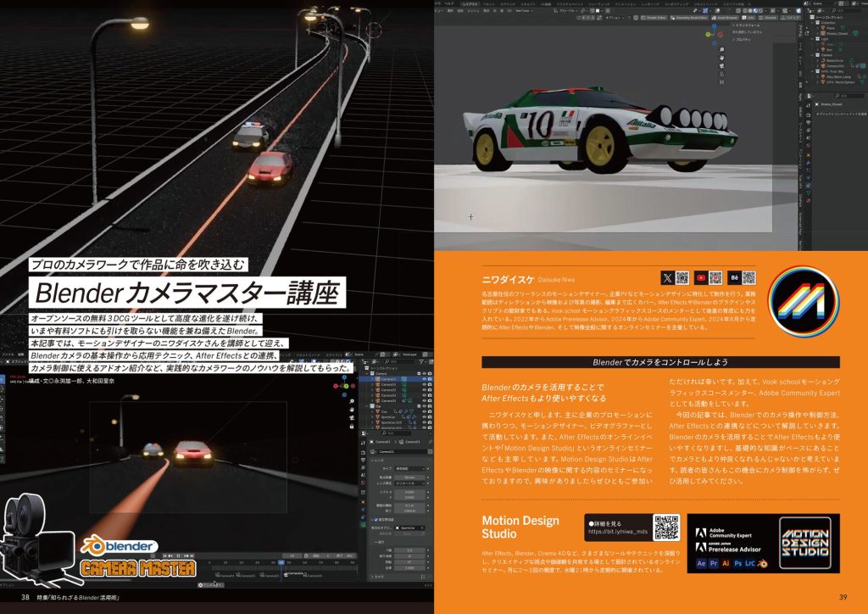The image size is (868, 614).
Task: Click the timeline playhead at frame 45
Action: coord(281,562)
